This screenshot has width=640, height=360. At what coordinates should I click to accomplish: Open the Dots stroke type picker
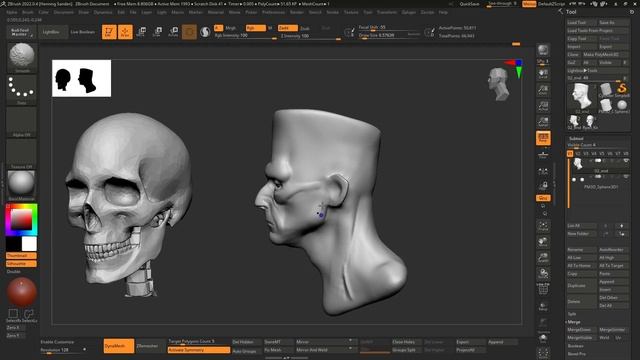(22, 89)
